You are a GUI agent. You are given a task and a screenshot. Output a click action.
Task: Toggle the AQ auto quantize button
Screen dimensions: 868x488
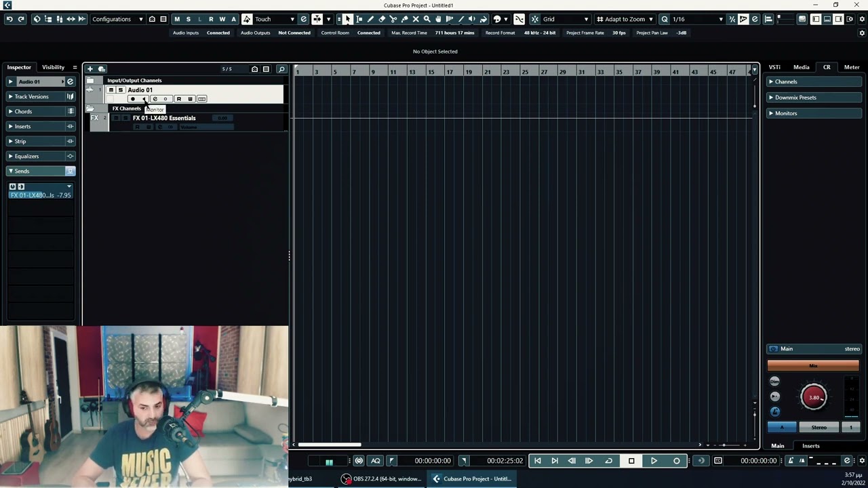[x=376, y=461]
